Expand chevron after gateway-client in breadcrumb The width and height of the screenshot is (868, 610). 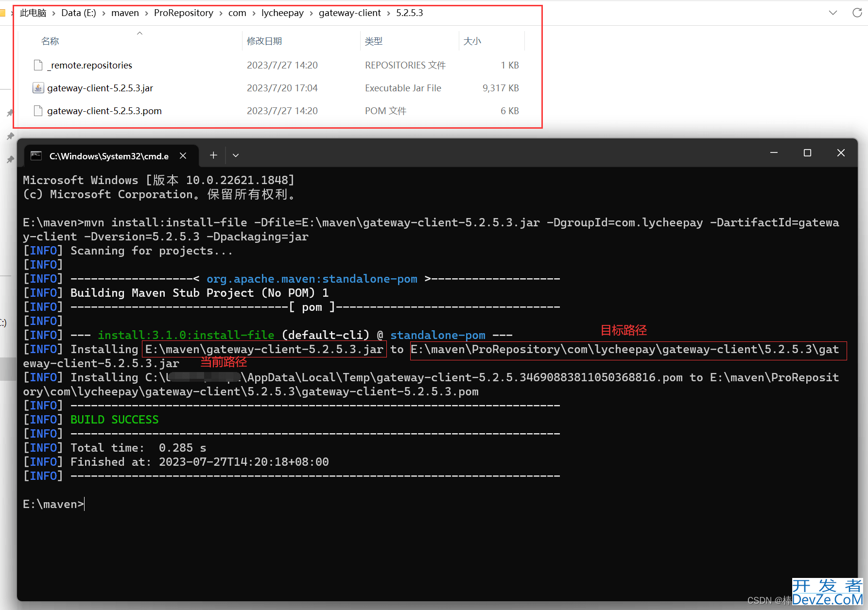(x=388, y=14)
